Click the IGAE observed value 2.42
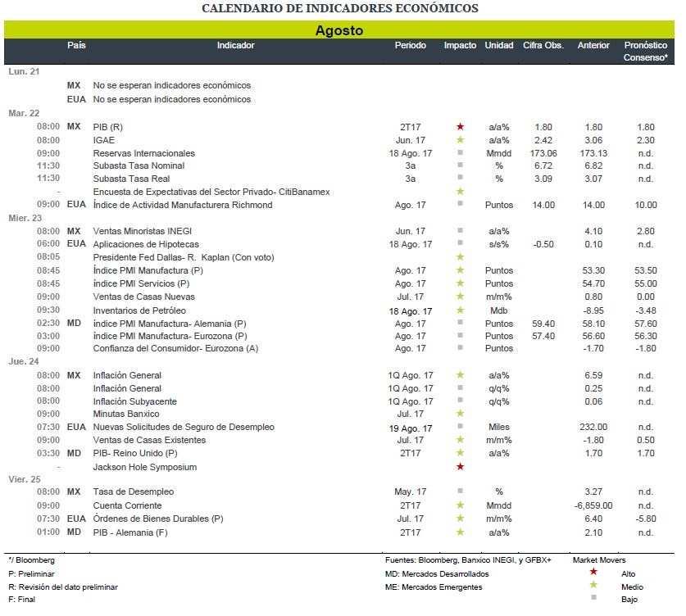 pyautogui.click(x=543, y=140)
